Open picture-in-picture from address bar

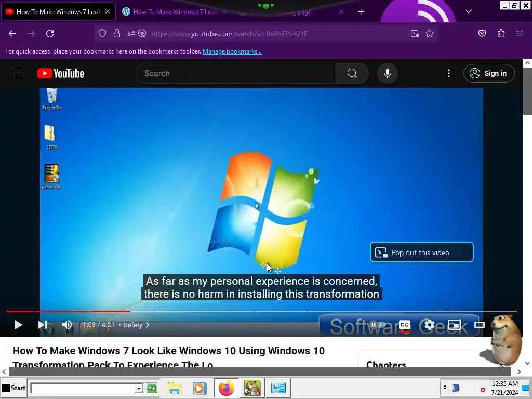(x=415, y=33)
